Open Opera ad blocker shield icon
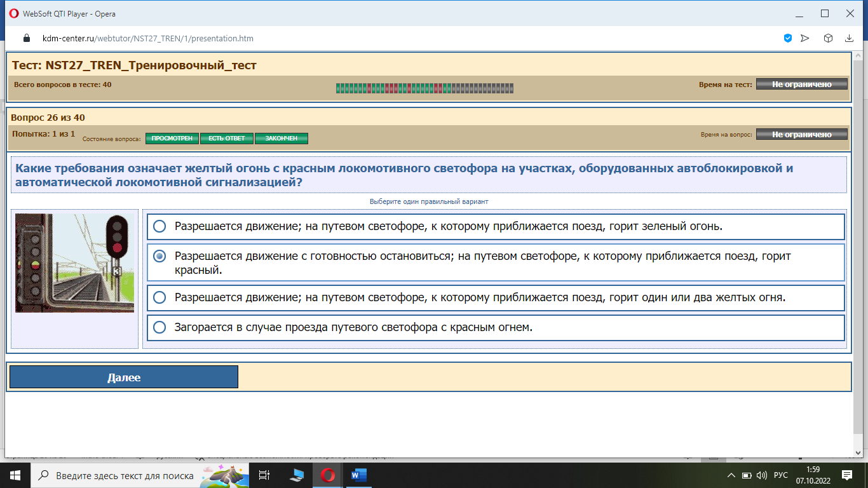 click(788, 38)
